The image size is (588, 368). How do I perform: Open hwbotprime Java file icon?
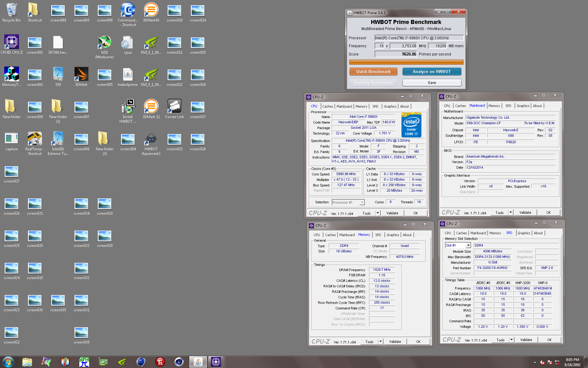[x=128, y=77]
